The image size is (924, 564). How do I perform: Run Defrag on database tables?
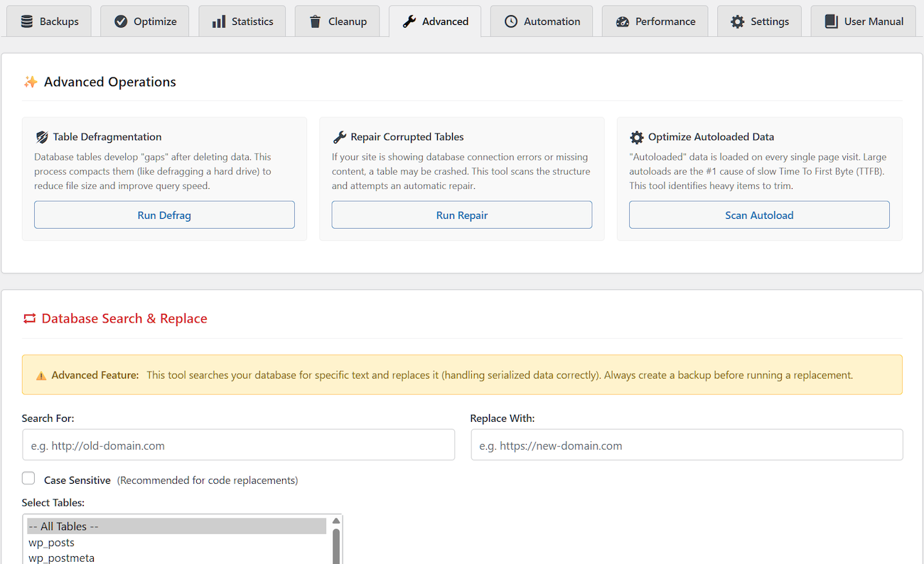pos(164,215)
